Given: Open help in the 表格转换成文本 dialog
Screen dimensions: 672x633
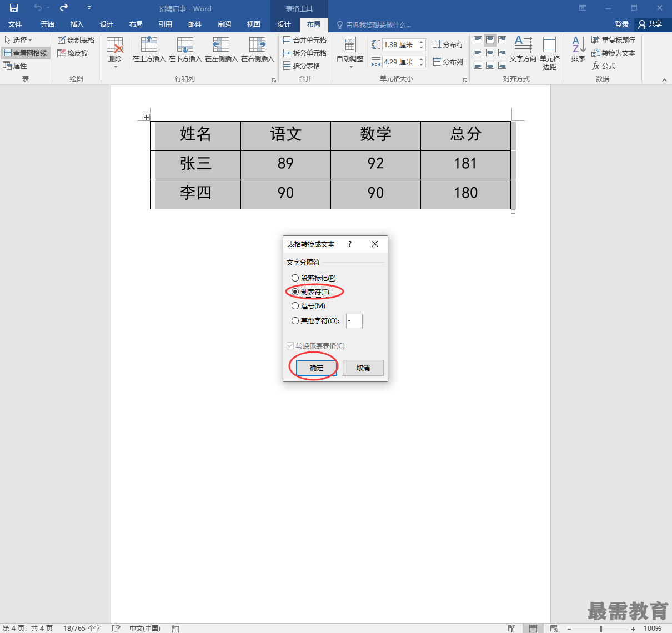Looking at the screenshot, I should 350,244.
